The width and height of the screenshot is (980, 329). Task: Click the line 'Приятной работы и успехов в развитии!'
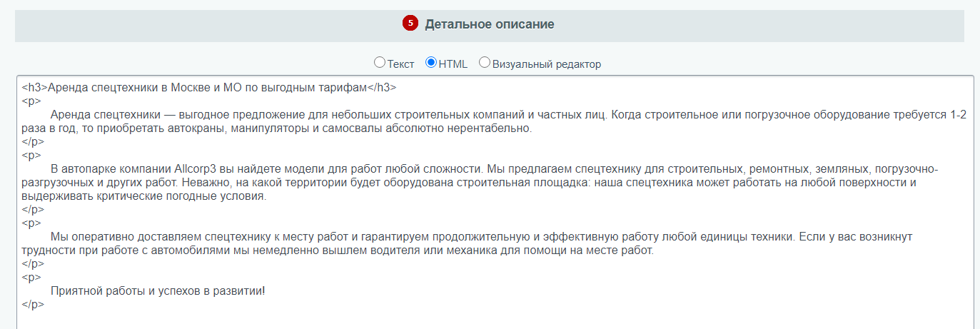tap(158, 291)
